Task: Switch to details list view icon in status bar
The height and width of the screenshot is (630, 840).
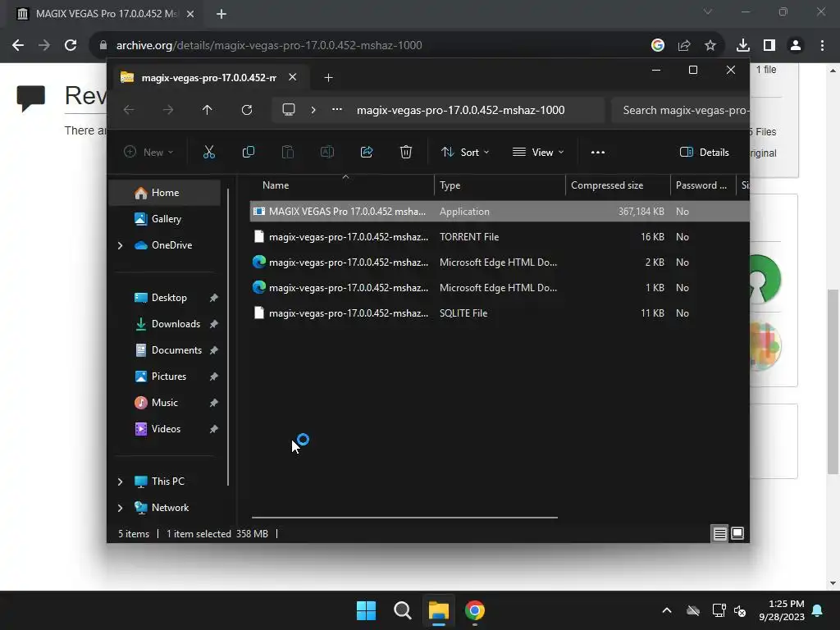Action: 720,533
